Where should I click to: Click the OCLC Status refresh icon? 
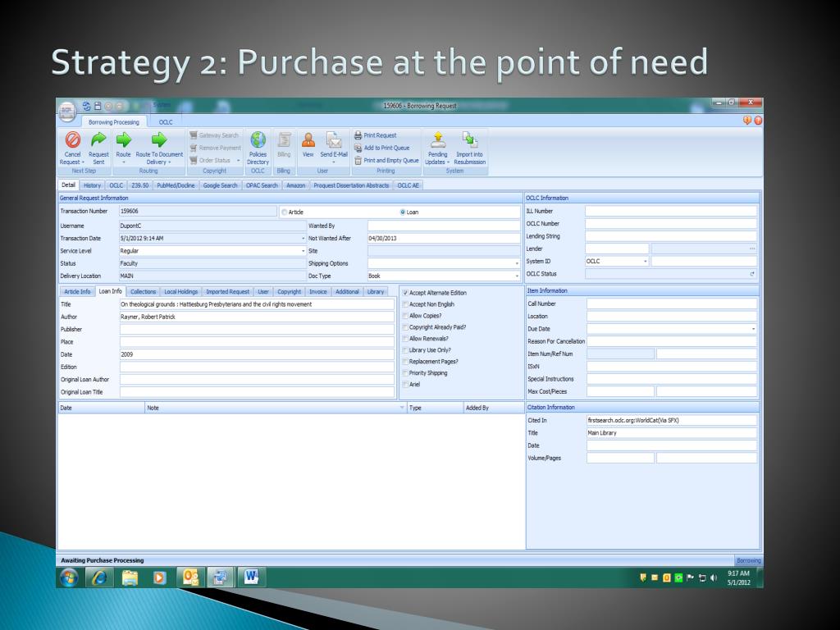[752, 274]
